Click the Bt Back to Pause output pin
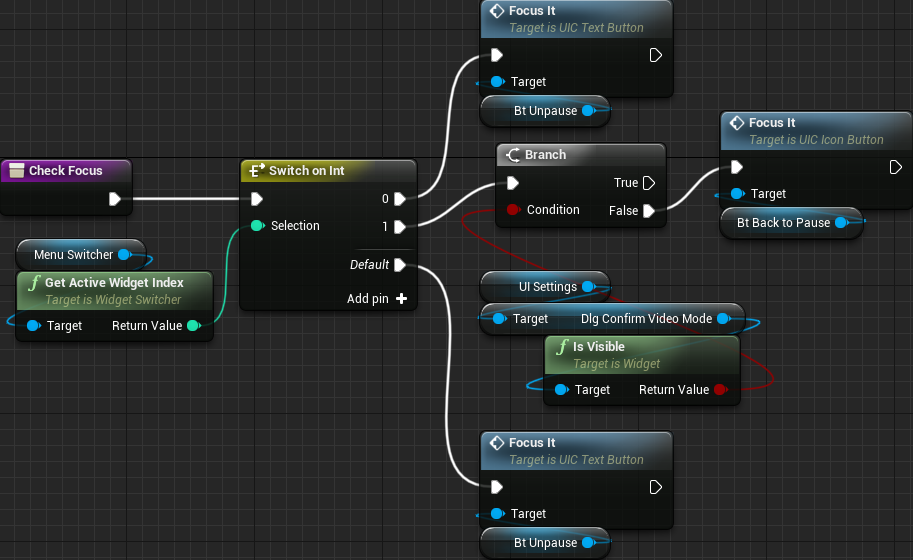913x560 pixels. [x=841, y=222]
